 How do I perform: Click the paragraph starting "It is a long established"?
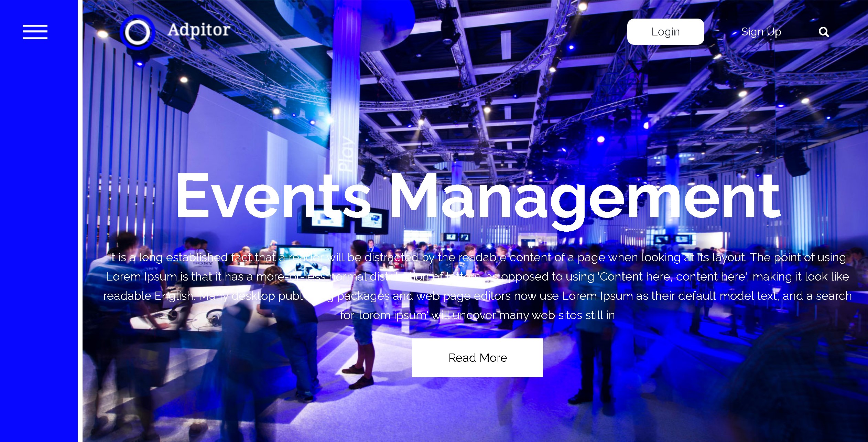coord(477,286)
